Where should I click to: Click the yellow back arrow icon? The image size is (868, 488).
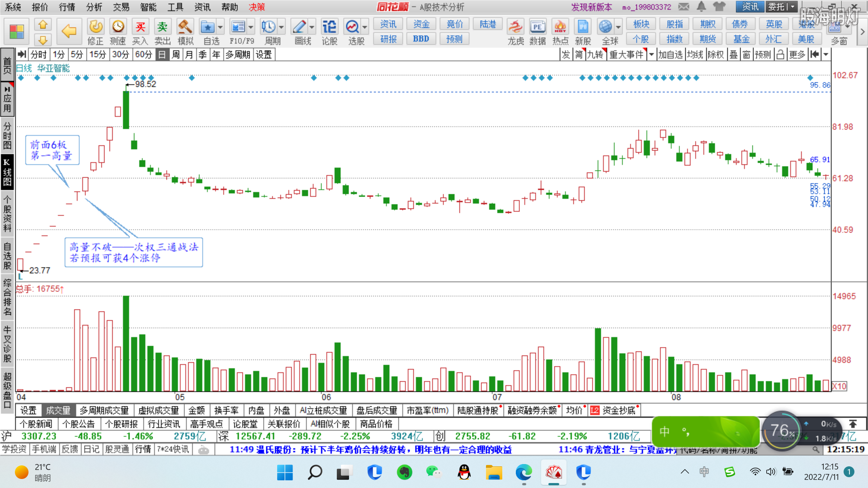point(69,31)
